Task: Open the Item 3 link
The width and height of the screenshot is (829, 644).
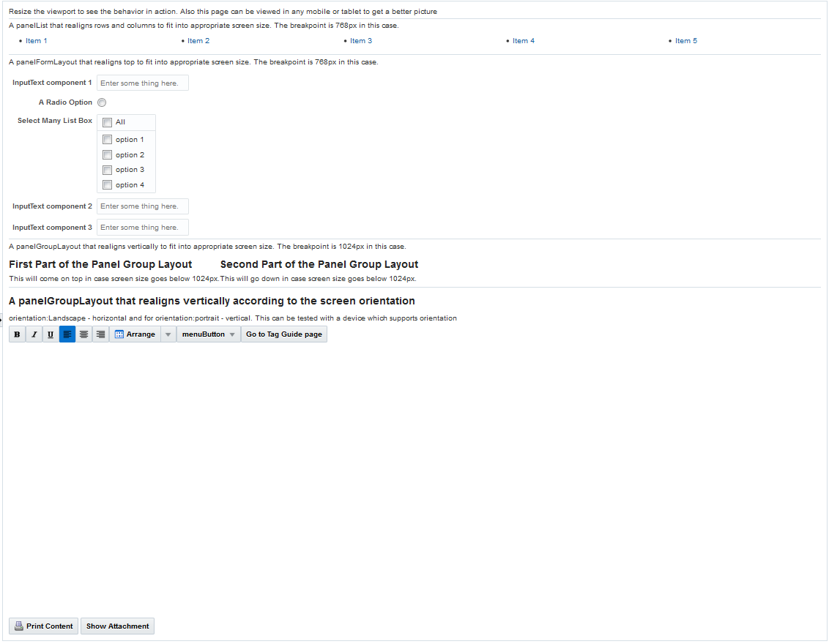Action: click(x=361, y=41)
